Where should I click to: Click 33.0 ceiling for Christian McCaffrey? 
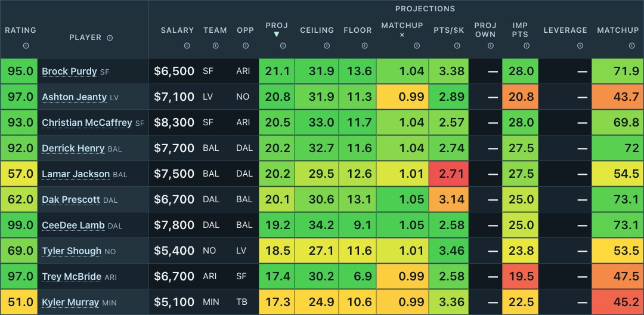pos(317,122)
